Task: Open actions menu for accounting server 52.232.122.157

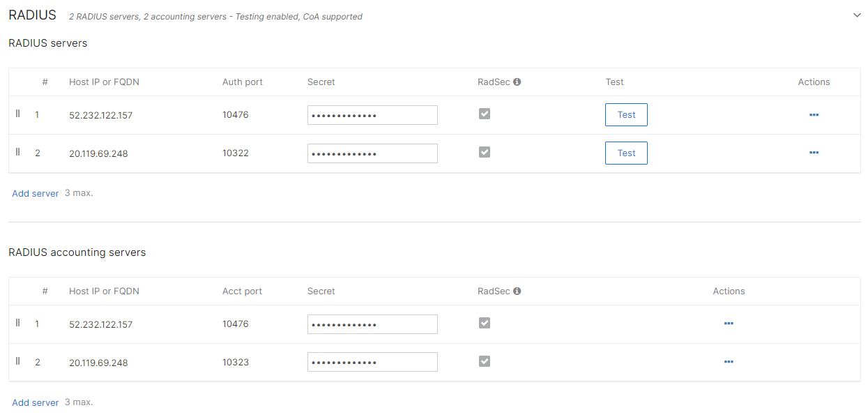Action: (x=729, y=324)
